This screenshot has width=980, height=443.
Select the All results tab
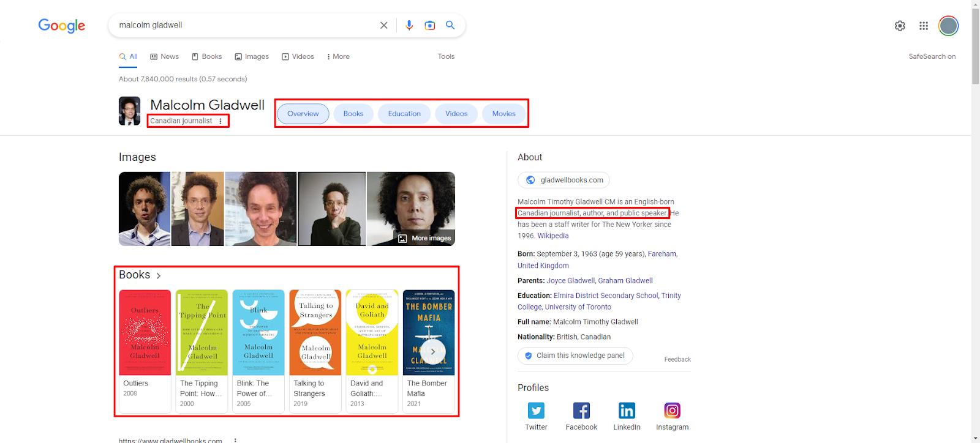coord(129,56)
